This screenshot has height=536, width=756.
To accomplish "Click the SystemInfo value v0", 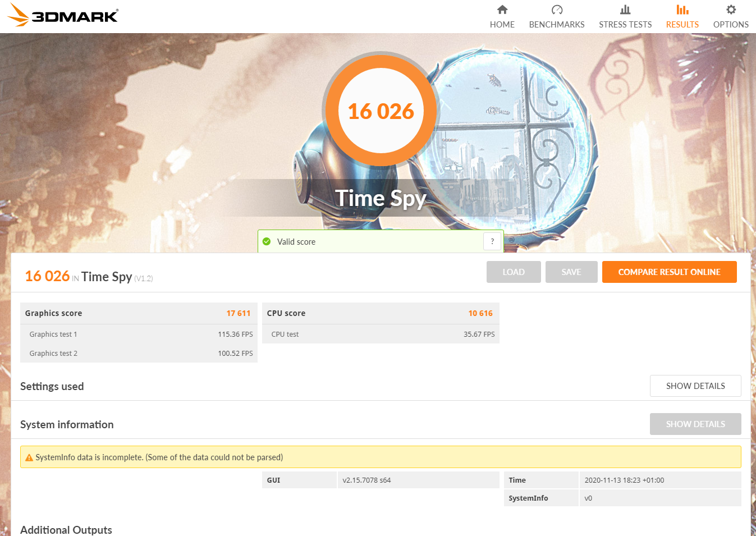I will coord(588,498).
